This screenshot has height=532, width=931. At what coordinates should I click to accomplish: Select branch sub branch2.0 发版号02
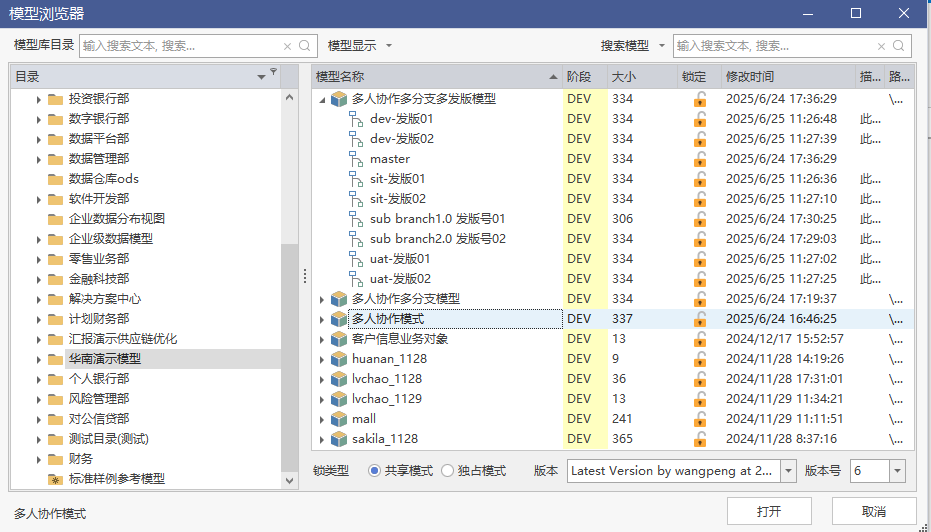coord(438,239)
